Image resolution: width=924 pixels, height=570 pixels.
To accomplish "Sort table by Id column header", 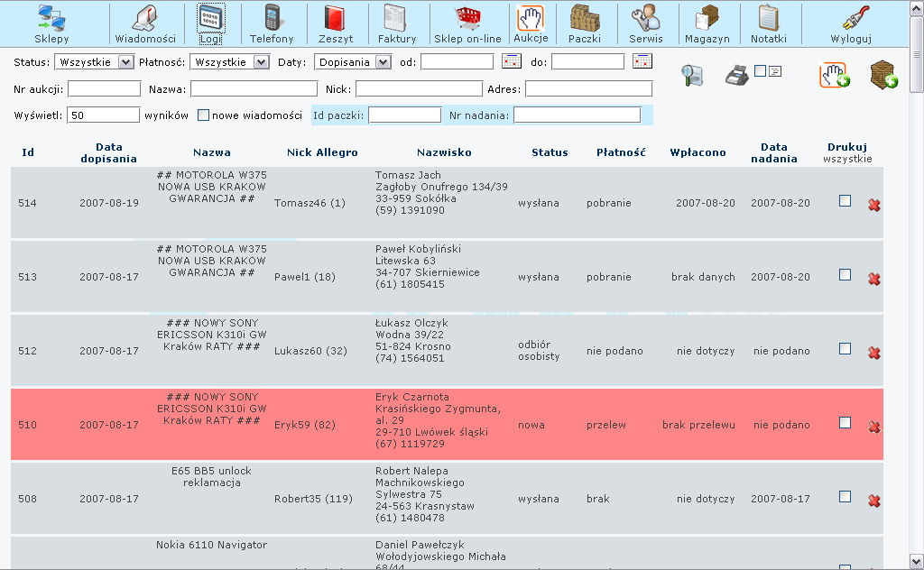I will (28, 152).
